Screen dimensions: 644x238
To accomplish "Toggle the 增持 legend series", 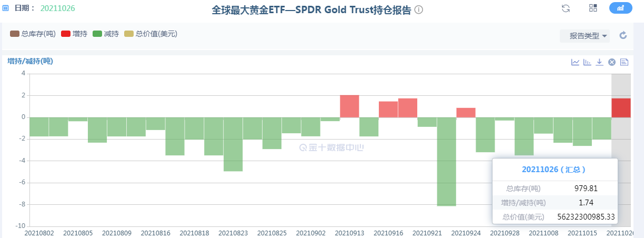I will point(74,34).
